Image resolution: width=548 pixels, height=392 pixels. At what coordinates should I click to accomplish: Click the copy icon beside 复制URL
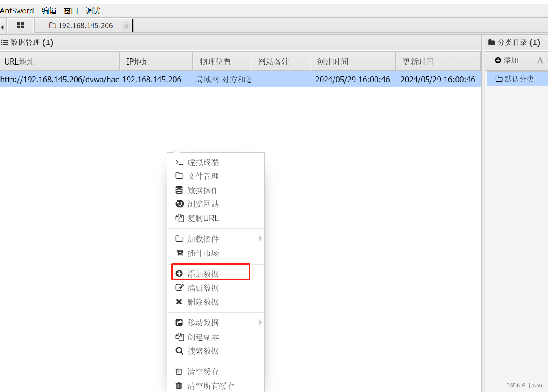coord(179,218)
